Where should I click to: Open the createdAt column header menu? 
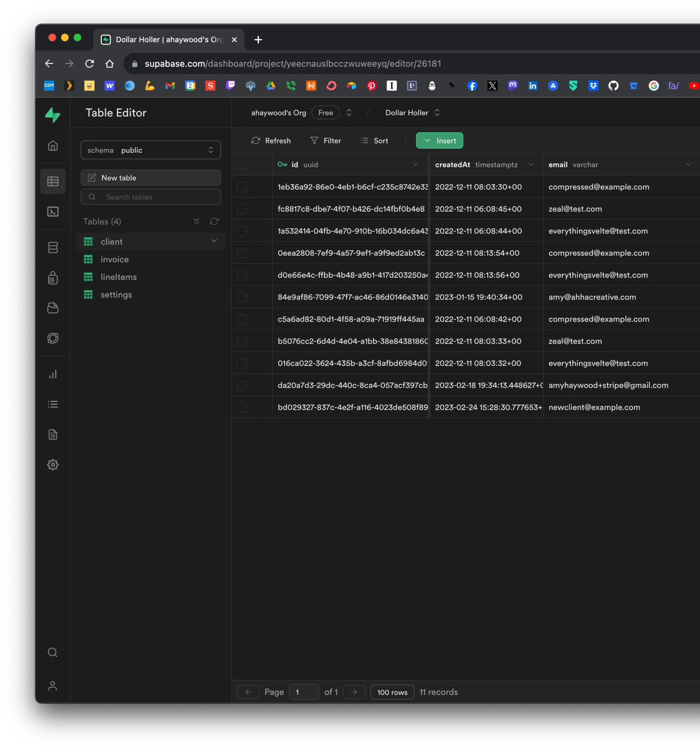click(x=531, y=165)
